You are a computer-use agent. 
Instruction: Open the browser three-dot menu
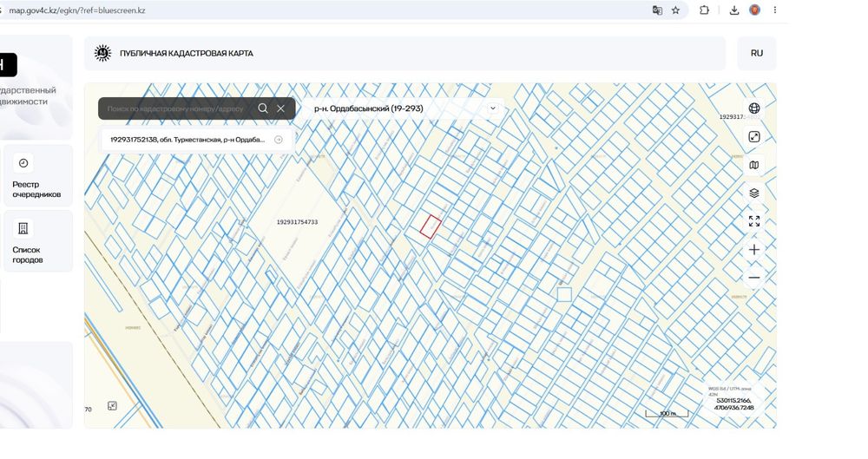point(775,10)
